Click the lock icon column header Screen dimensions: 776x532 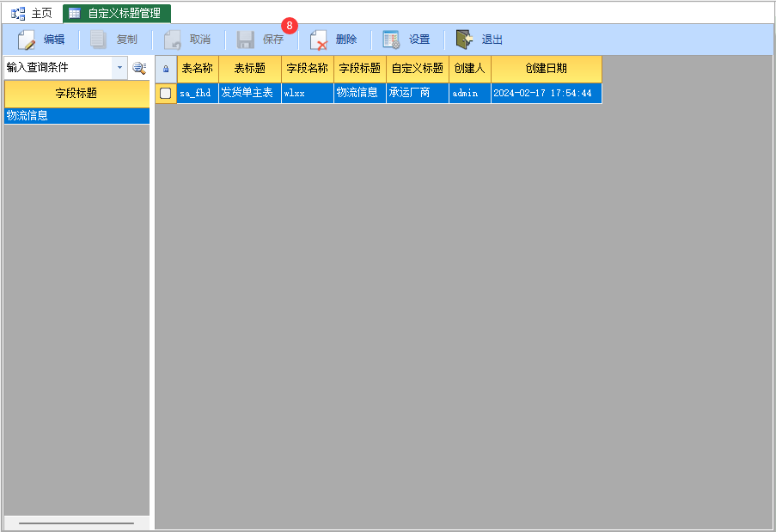click(x=166, y=69)
